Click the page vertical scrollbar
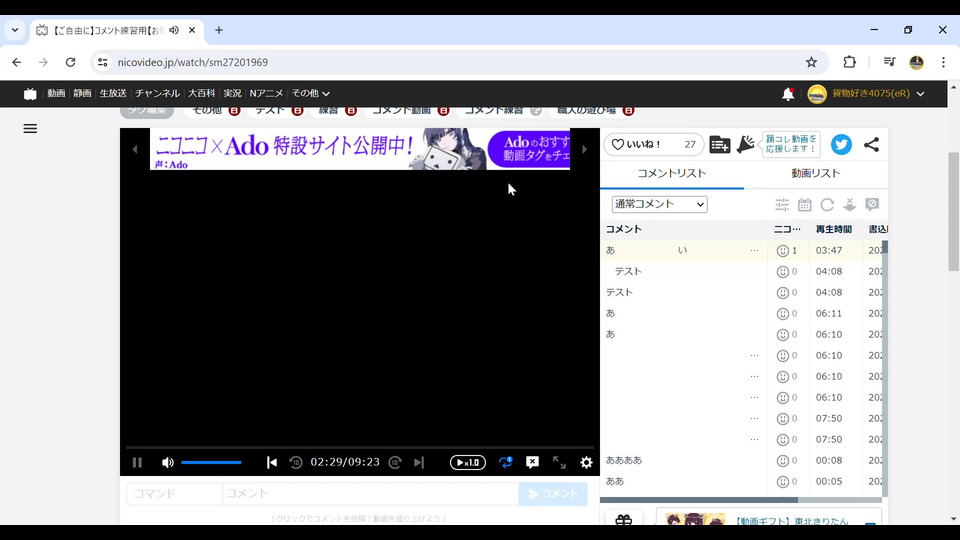The height and width of the screenshot is (540, 960). pos(954,211)
